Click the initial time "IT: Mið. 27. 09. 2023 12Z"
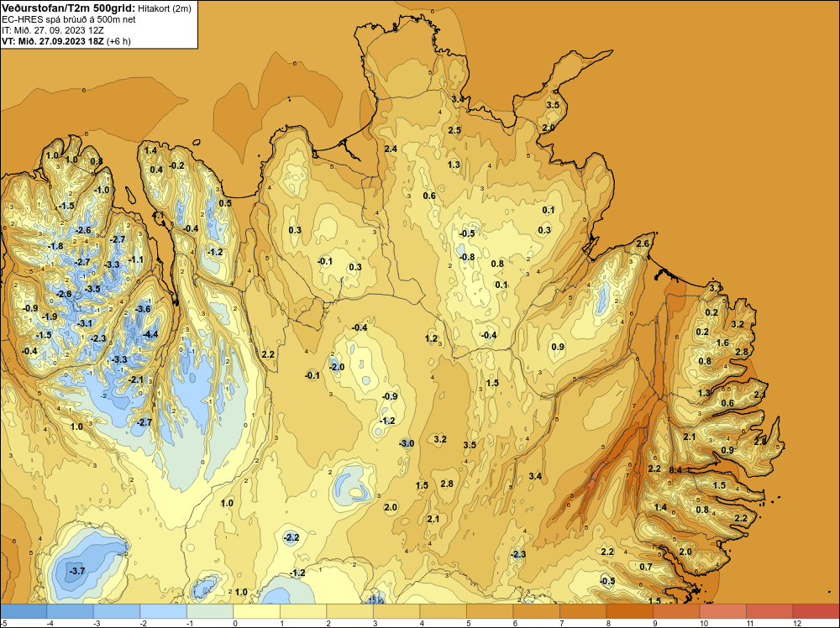840x628 pixels. click(x=51, y=30)
